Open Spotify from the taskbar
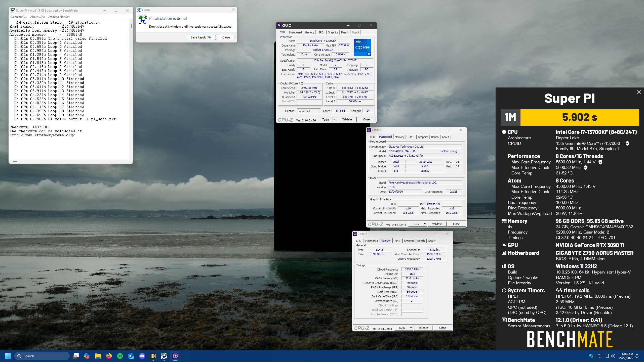This screenshot has width=644, height=362. (120, 356)
